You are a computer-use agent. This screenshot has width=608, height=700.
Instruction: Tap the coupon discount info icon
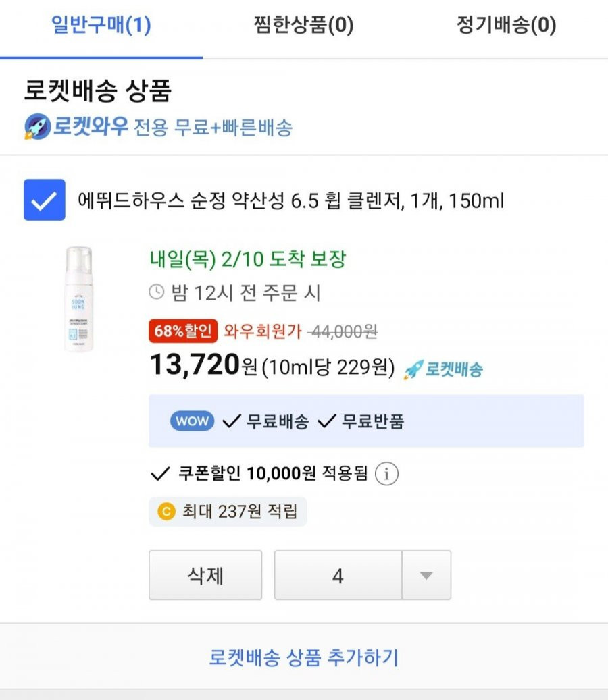[386, 474]
